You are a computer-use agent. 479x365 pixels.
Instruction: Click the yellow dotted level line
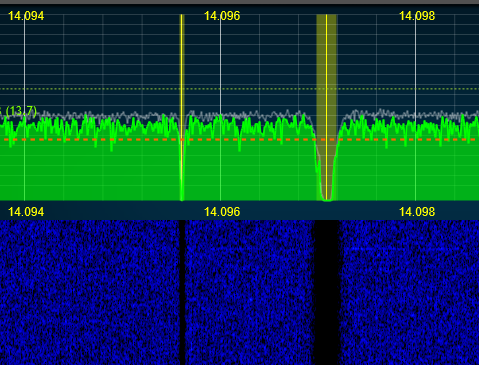tap(239, 89)
